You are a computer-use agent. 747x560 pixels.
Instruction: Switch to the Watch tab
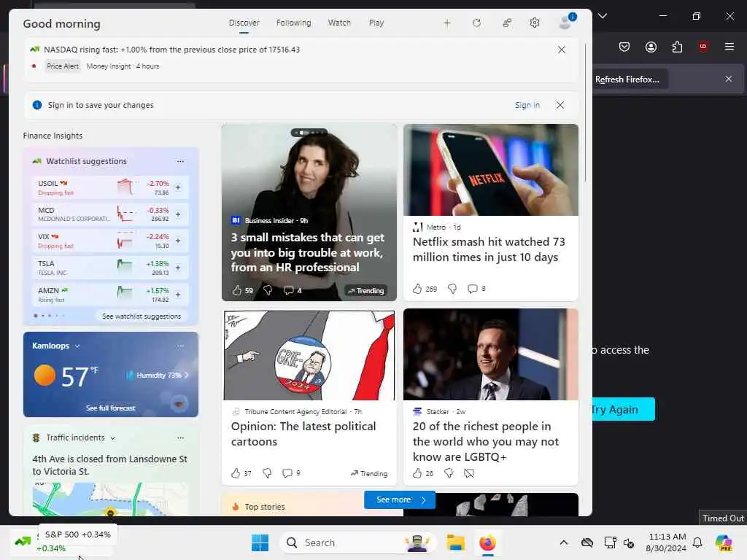(339, 23)
